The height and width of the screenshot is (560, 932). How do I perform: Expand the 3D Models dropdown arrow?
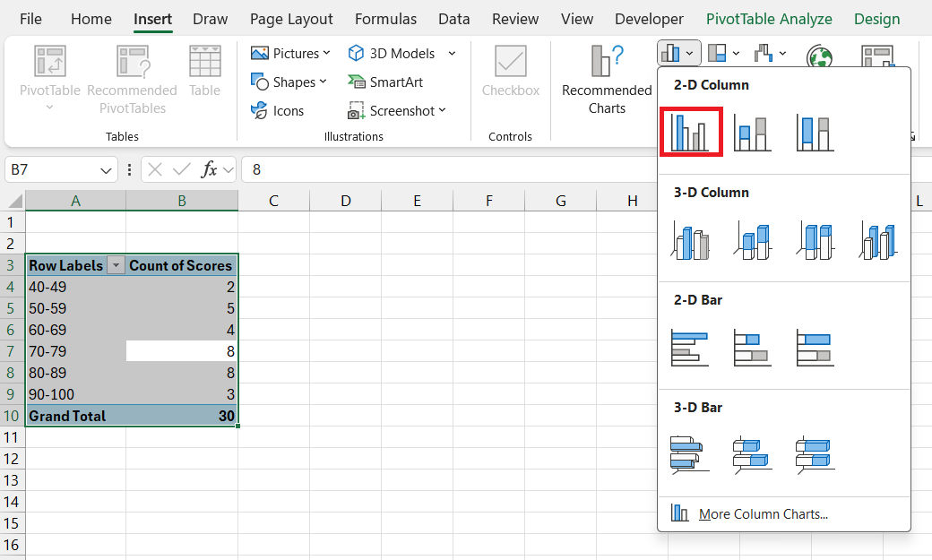(452, 53)
